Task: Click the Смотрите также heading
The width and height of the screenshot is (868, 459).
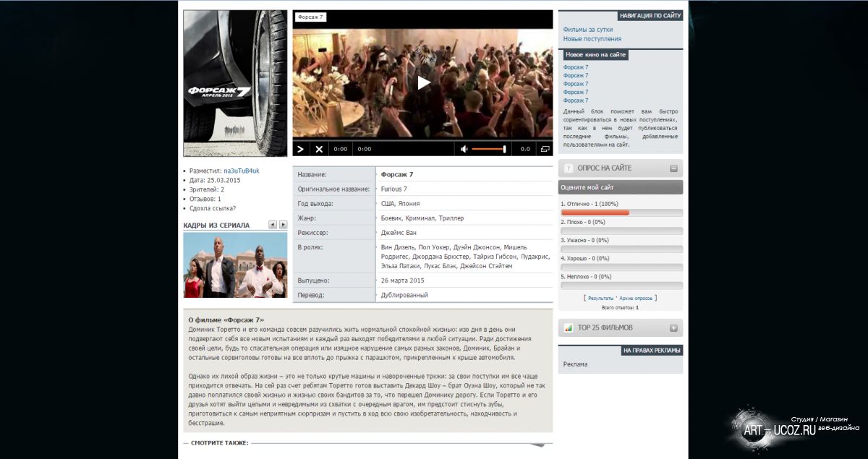Action: [x=220, y=443]
